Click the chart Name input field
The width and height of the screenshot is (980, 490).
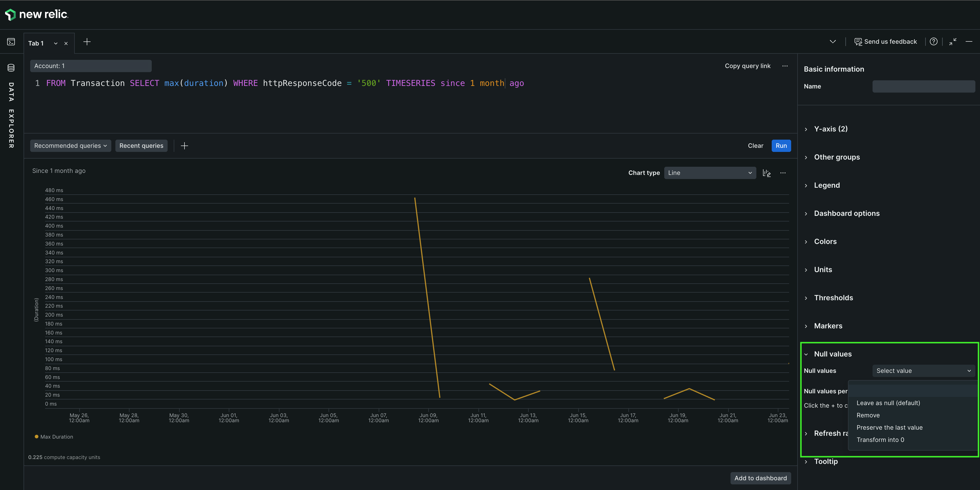pos(923,86)
